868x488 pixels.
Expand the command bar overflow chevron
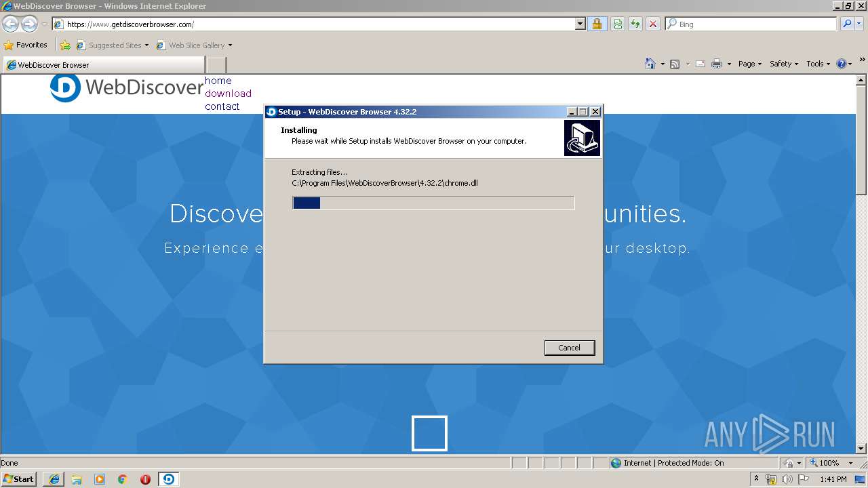[863, 60]
